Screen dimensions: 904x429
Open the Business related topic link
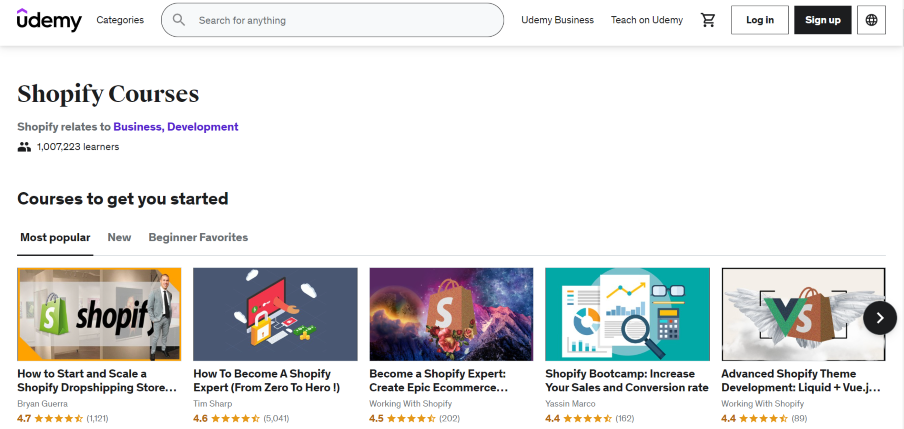pyautogui.click(x=139, y=127)
